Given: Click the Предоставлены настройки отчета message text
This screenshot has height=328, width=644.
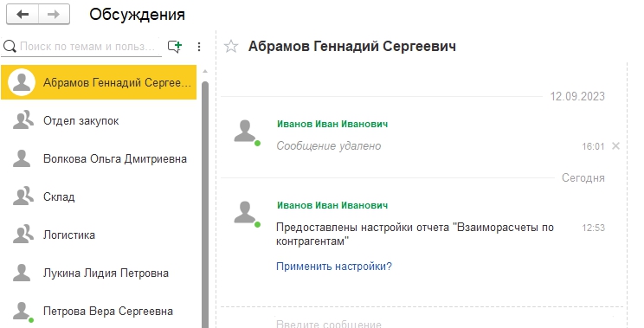Looking at the screenshot, I should click(415, 234).
